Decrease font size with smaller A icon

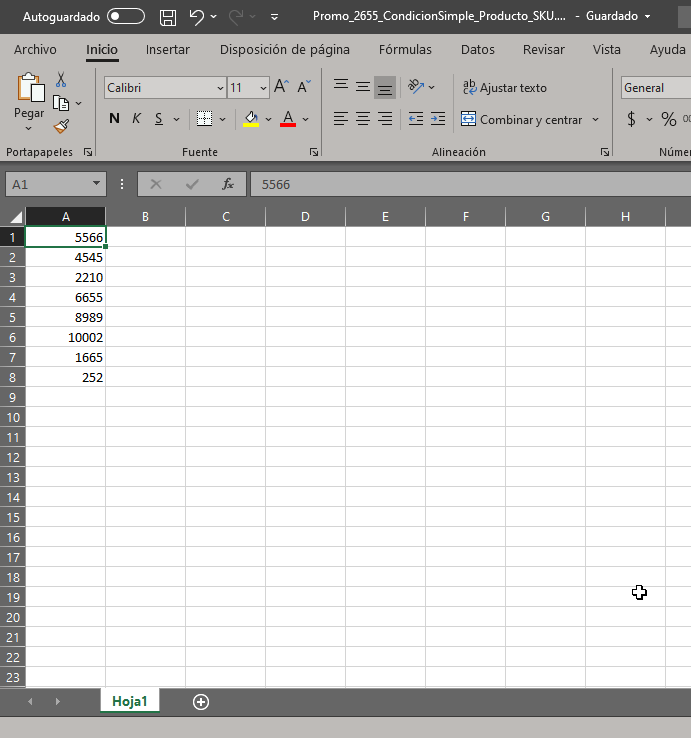(304, 87)
